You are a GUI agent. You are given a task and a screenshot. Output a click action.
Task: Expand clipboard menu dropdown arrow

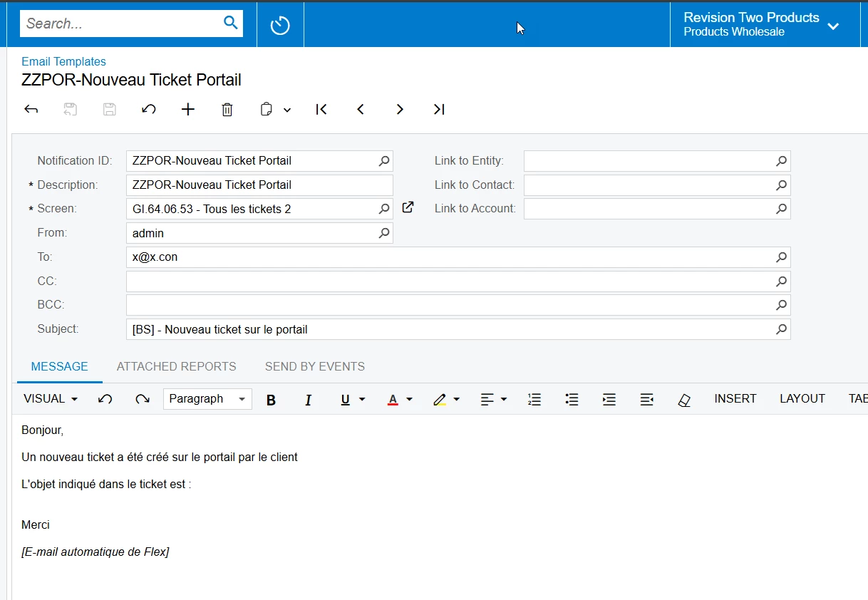tap(287, 110)
